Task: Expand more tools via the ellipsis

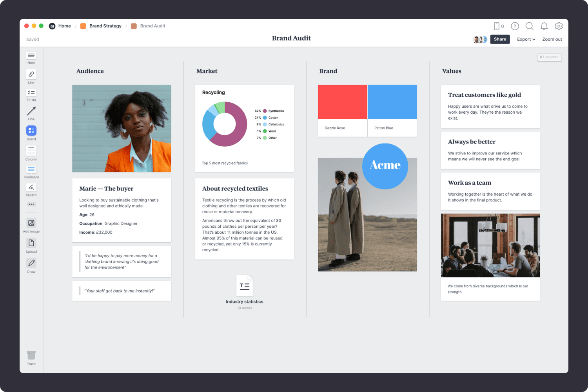Action: pyautogui.click(x=31, y=204)
